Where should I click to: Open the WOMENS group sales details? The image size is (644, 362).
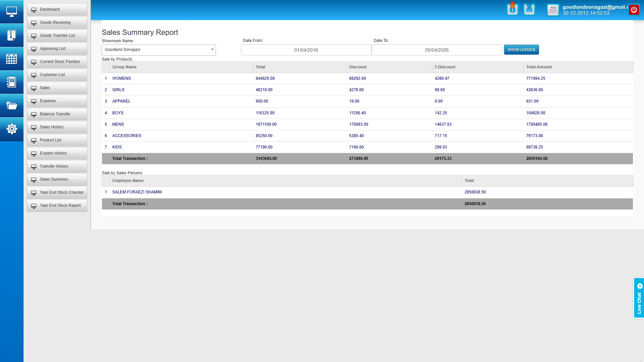[121, 78]
